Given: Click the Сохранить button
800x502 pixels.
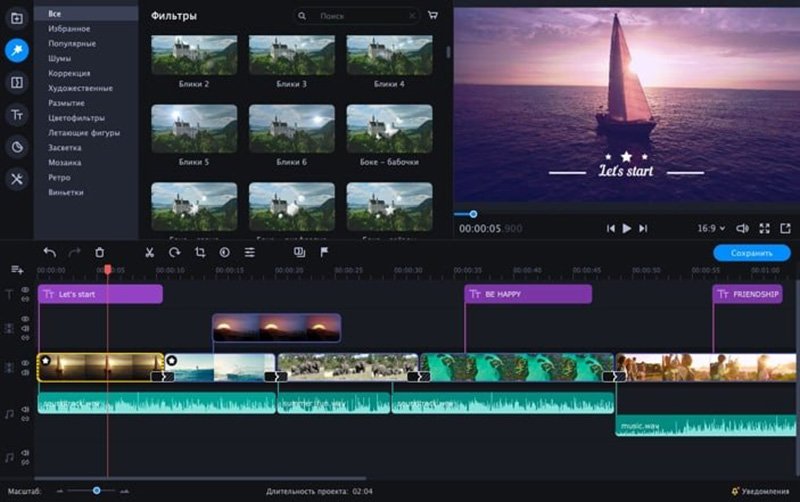Looking at the screenshot, I should (751, 253).
